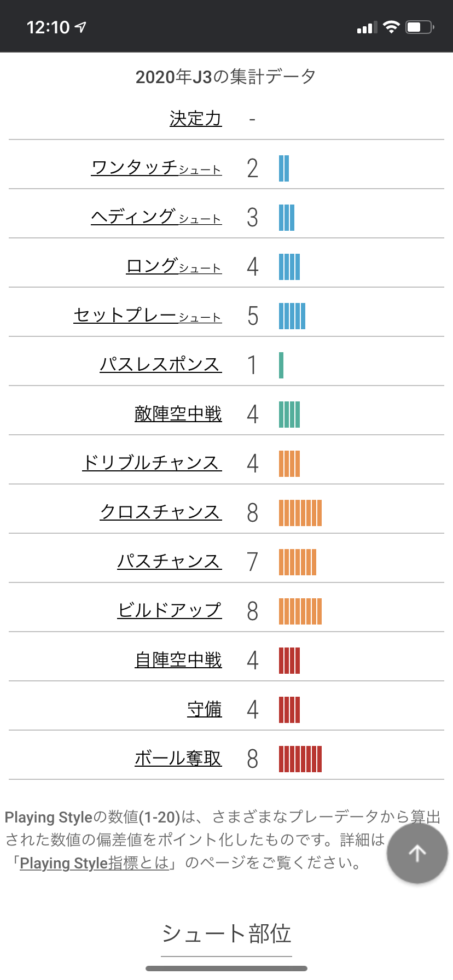Open the ヘディングシュート link
The image size is (453, 980).
point(156,217)
